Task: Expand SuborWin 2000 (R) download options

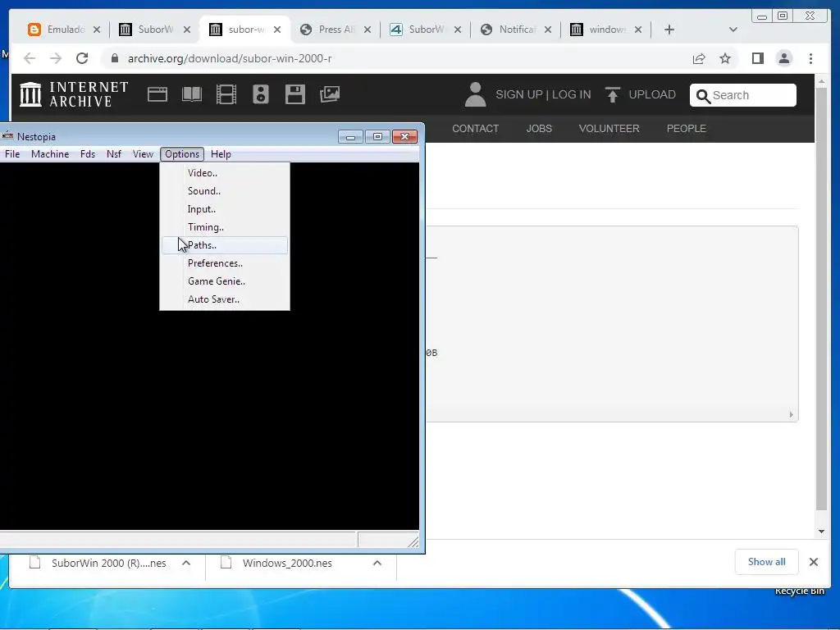Action: click(186, 563)
